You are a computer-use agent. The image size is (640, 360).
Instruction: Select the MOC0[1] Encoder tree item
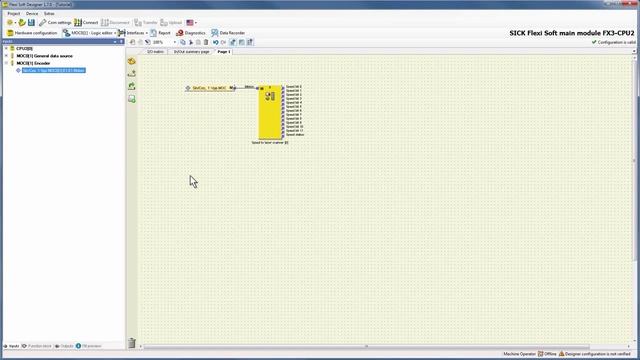coord(33,63)
